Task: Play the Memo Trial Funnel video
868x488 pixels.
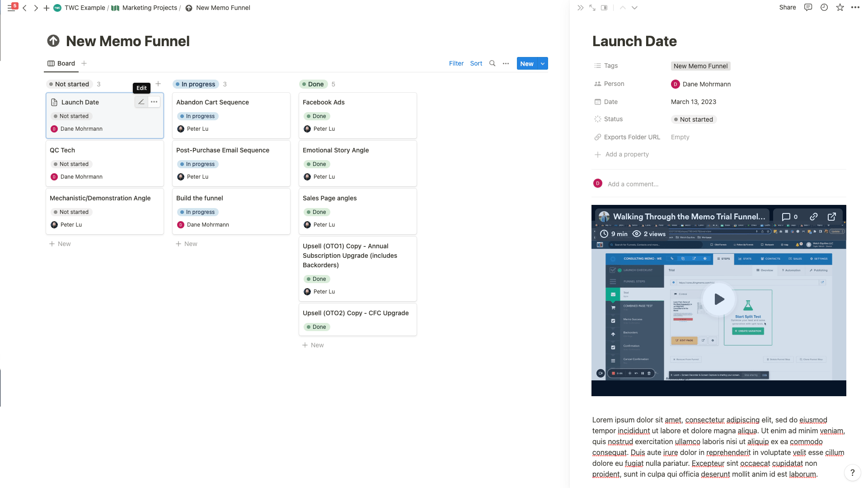Action: pyautogui.click(x=718, y=299)
